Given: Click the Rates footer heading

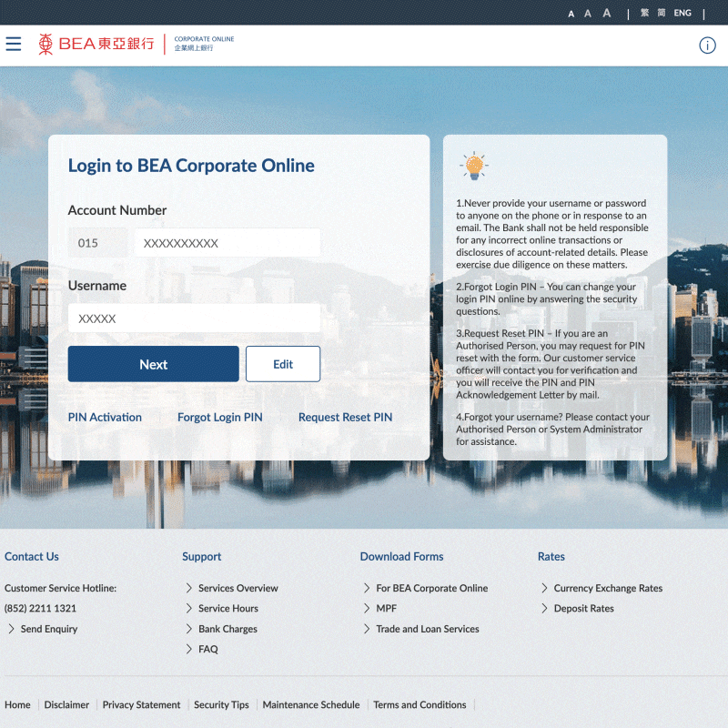Looking at the screenshot, I should click(x=551, y=557).
